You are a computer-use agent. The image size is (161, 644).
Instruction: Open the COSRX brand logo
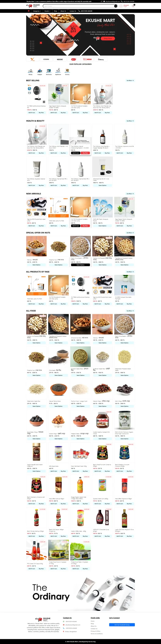(46, 59)
